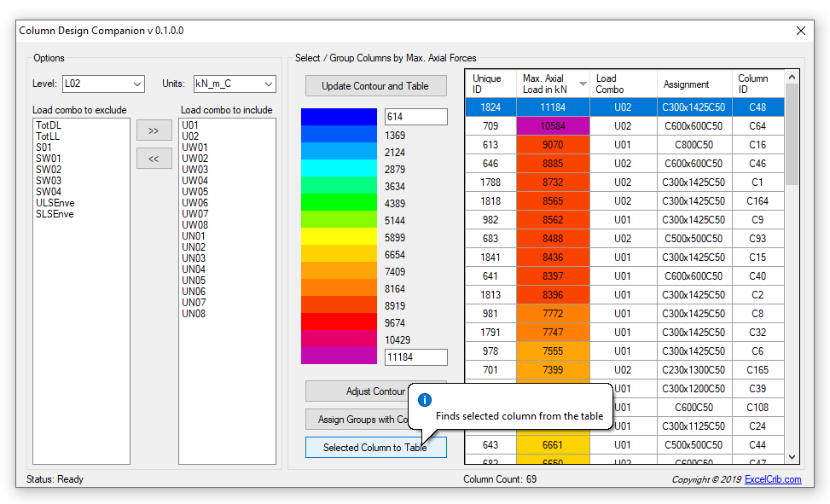Click the << move-to-exclude button
The image size is (830, 504).
tap(154, 158)
